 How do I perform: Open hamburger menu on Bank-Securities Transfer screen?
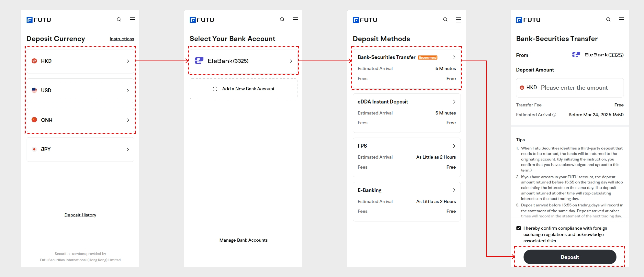pos(622,20)
